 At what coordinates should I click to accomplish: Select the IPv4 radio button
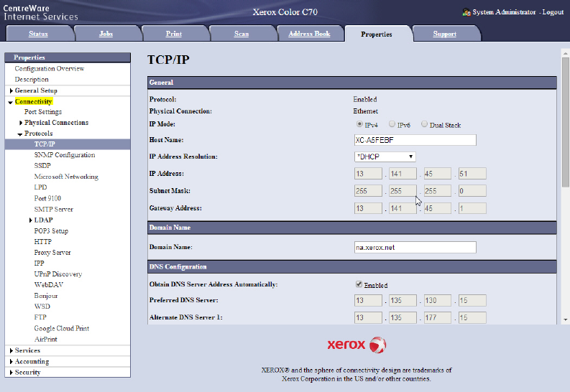click(x=359, y=124)
